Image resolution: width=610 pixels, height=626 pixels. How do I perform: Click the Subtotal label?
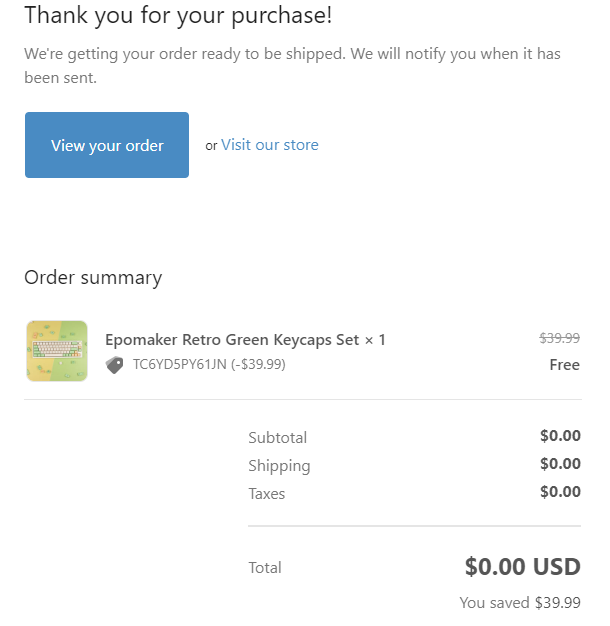[x=278, y=438]
